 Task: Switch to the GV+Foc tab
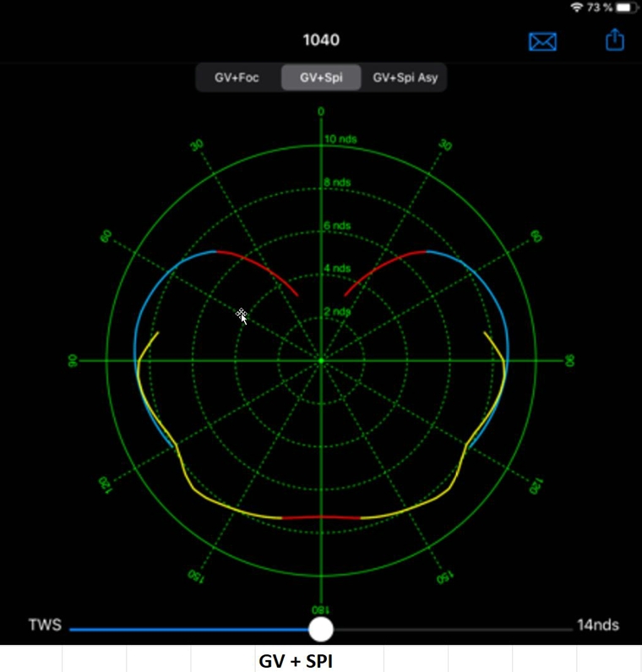pos(237,79)
